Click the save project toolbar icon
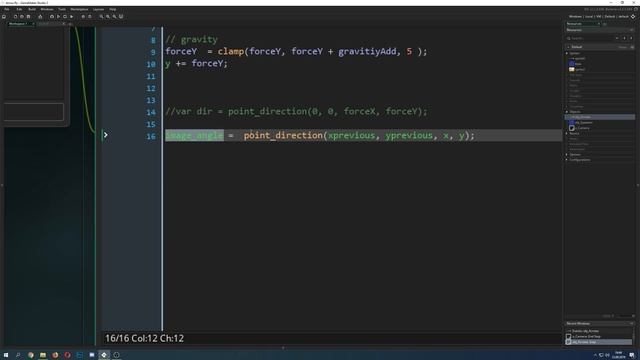 point(29,17)
